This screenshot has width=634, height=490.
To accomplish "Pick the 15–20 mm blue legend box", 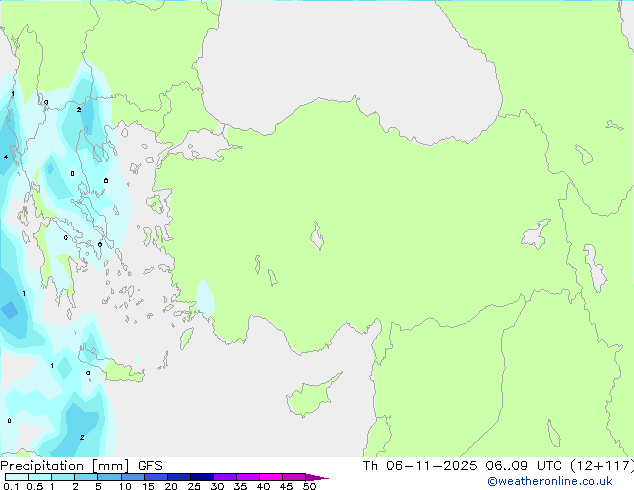I will click(156, 477).
